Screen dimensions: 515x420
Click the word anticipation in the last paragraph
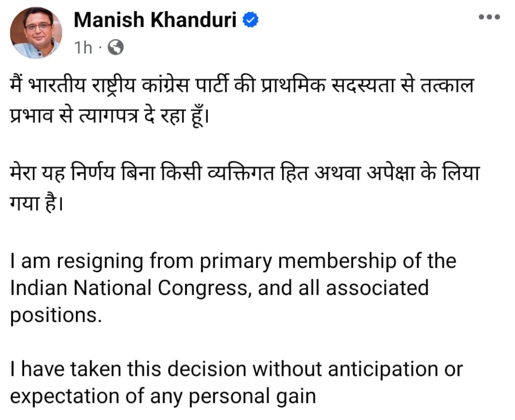coord(383,370)
